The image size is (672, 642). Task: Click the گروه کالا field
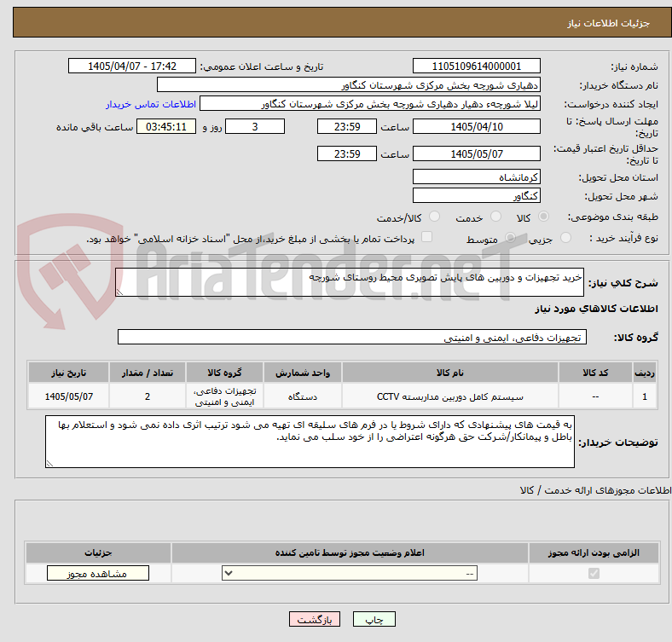tap(352, 338)
